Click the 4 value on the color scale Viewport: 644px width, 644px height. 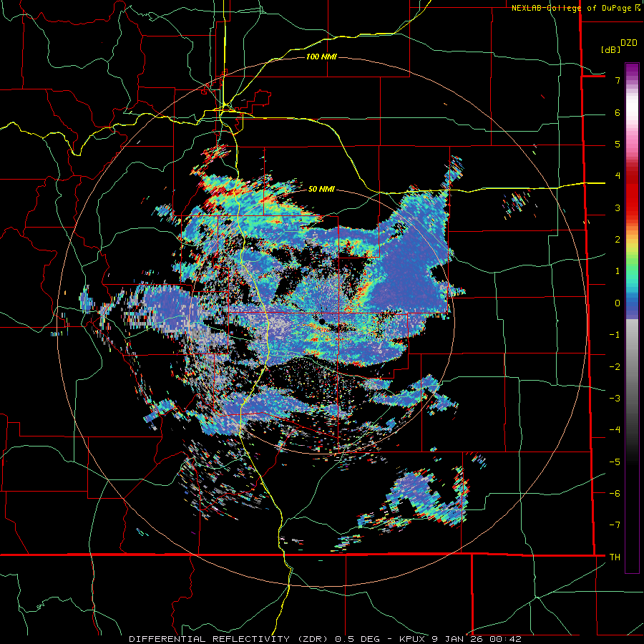[x=618, y=176]
